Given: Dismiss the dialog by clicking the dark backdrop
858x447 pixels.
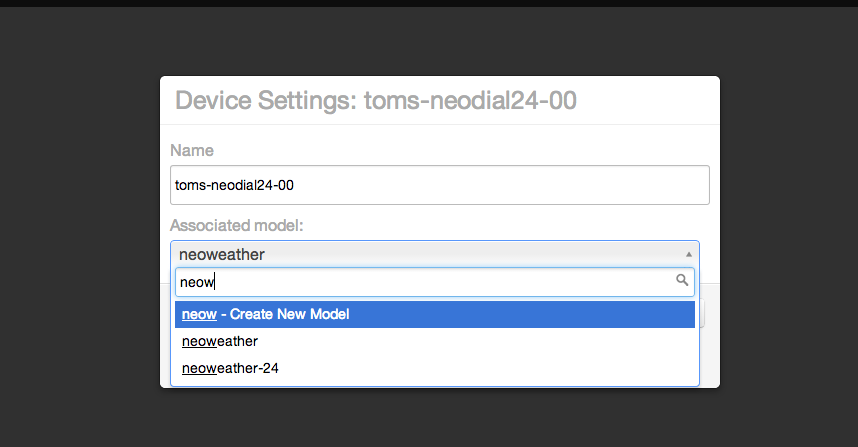Looking at the screenshot, I should coord(80,250).
